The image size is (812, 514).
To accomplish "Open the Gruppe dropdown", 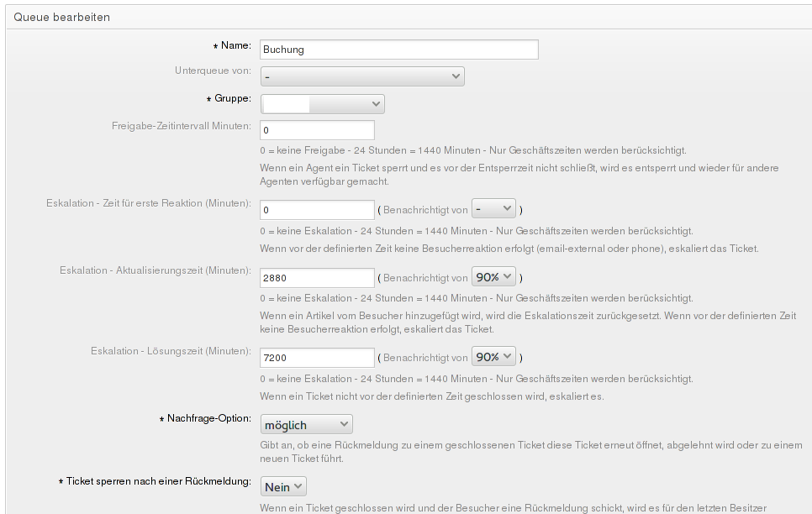I will click(322, 104).
